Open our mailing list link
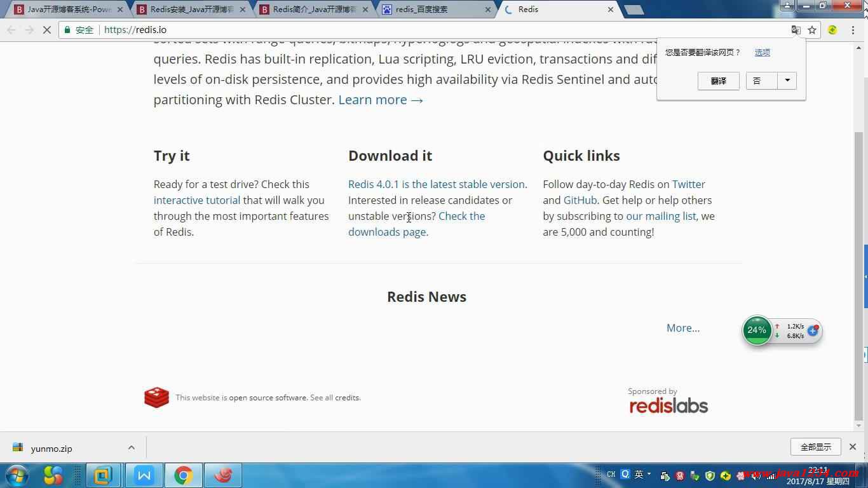This screenshot has height=488, width=868. (661, 216)
